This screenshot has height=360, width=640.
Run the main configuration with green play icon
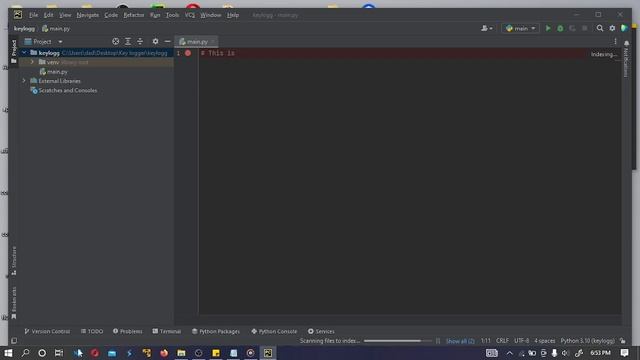coord(548,28)
